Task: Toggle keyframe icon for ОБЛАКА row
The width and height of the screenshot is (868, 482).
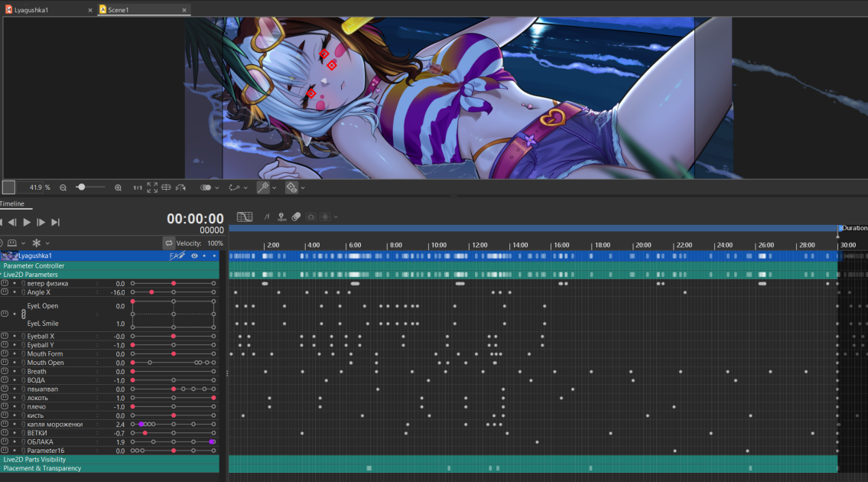Action: pos(5,441)
